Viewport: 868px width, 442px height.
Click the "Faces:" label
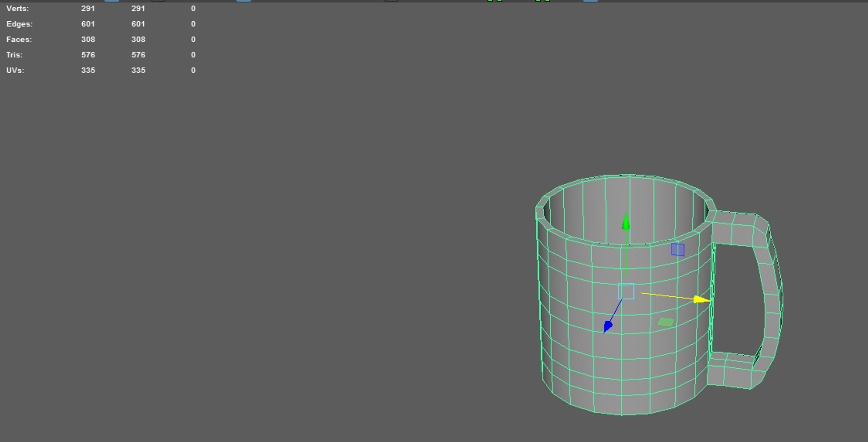pos(19,39)
